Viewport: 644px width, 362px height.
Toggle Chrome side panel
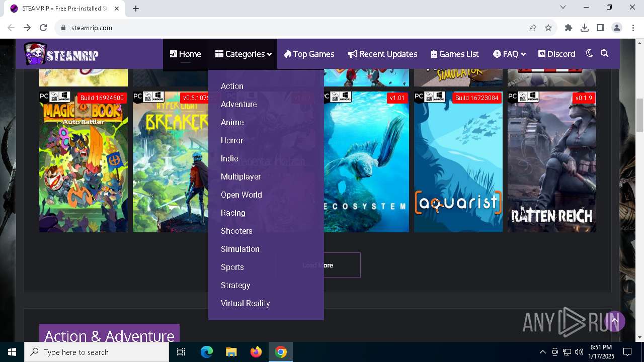point(601,28)
